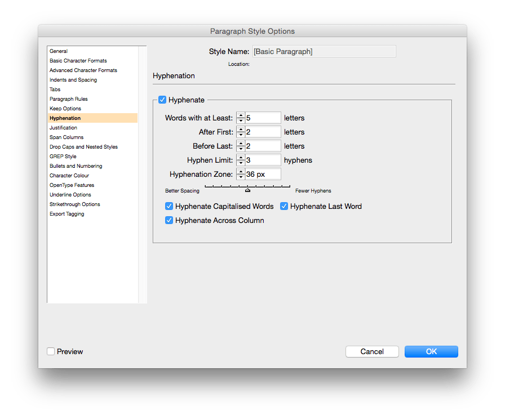Increase Words with at Least value
This screenshot has width=505, height=420.
point(241,115)
